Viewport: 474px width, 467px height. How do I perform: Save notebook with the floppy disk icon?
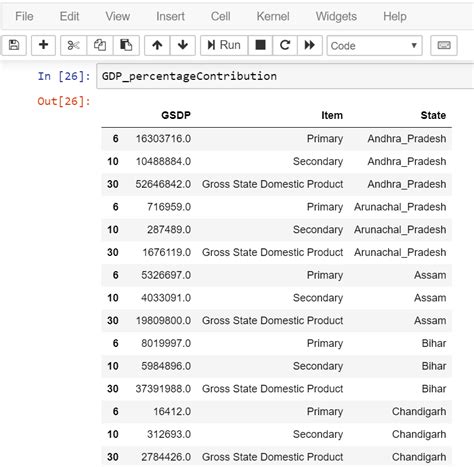pyautogui.click(x=14, y=45)
